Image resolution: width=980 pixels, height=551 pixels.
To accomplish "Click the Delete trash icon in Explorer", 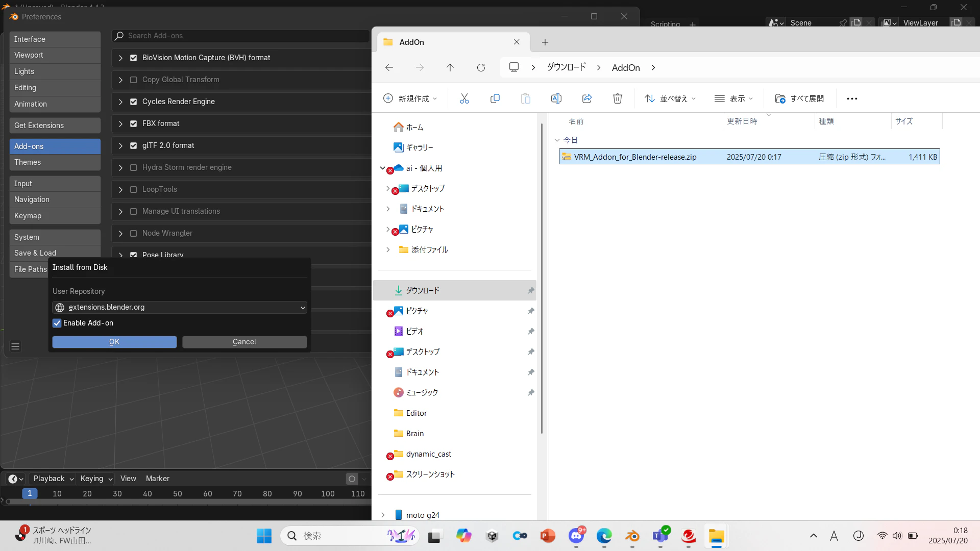I will [x=617, y=98].
